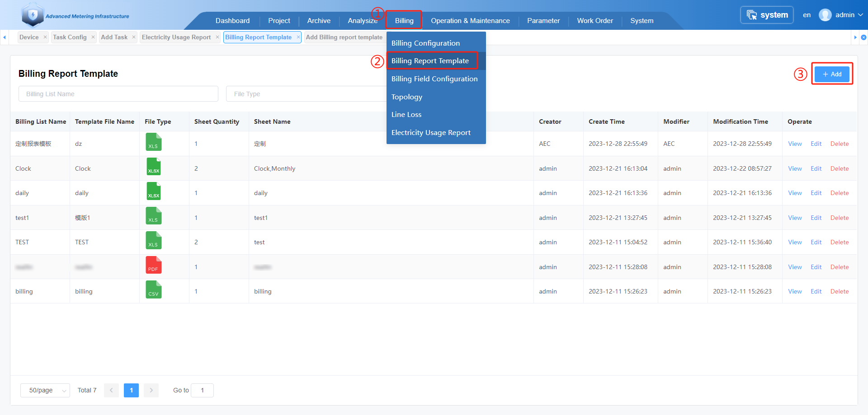The image size is (868, 415).
Task: Edit the Clock template row
Action: (816, 168)
